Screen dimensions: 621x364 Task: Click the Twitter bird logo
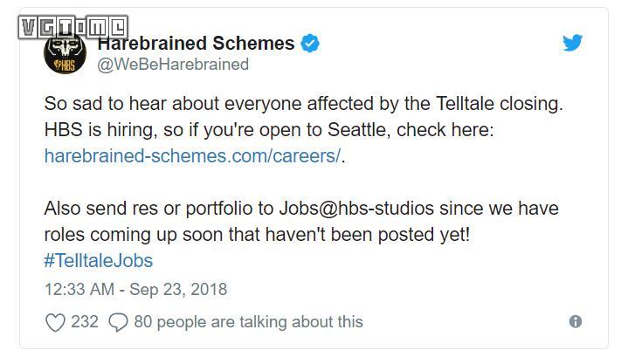pos(572,43)
